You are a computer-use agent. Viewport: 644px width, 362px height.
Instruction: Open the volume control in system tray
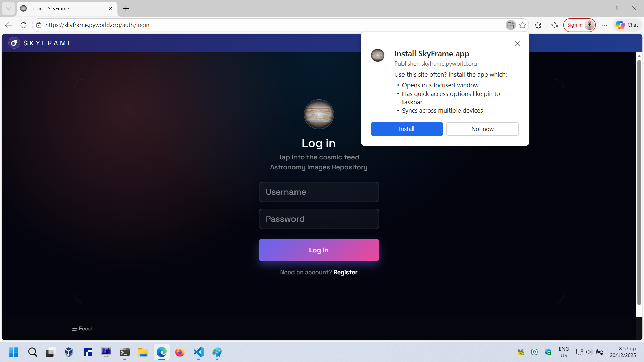[x=589, y=352]
